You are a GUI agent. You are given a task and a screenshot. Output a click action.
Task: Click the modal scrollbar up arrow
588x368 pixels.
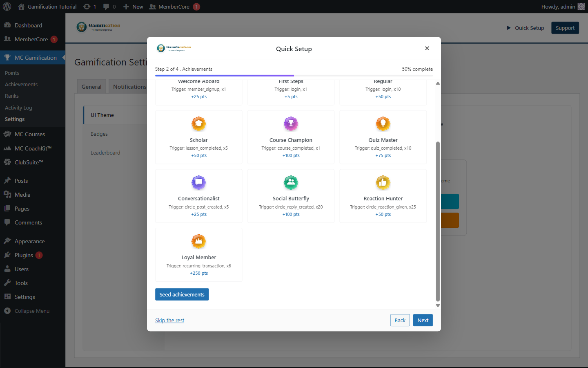coord(438,83)
